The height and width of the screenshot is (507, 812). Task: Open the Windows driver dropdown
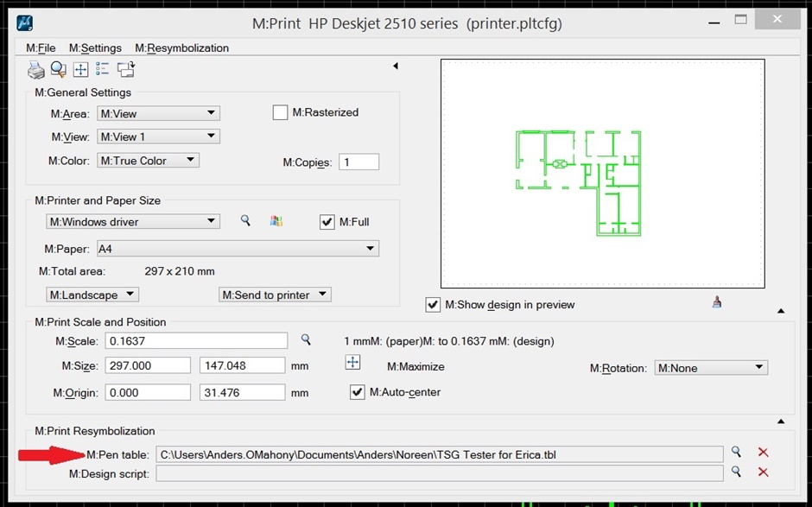[133, 222]
